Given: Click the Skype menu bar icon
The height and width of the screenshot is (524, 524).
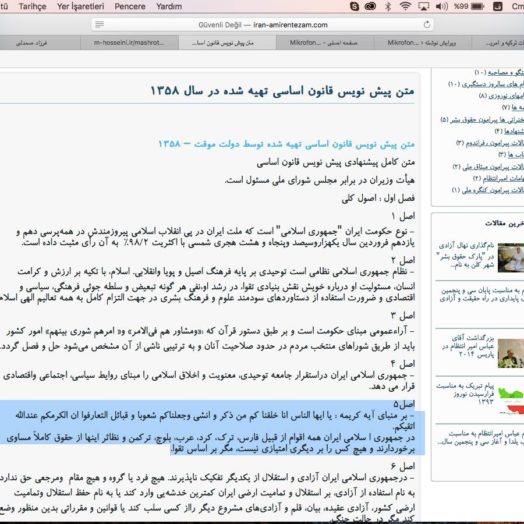Looking at the screenshot, I should point(354,6).
